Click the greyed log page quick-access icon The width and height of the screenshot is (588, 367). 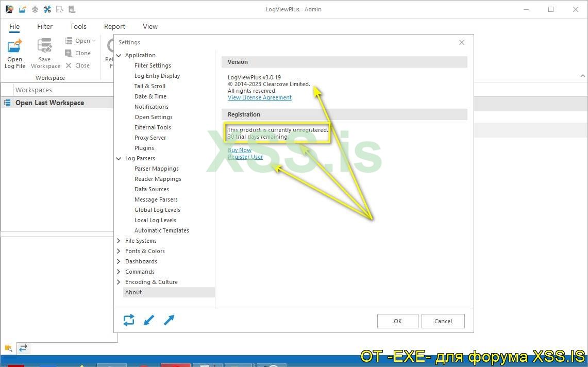[x=72, y=9]
